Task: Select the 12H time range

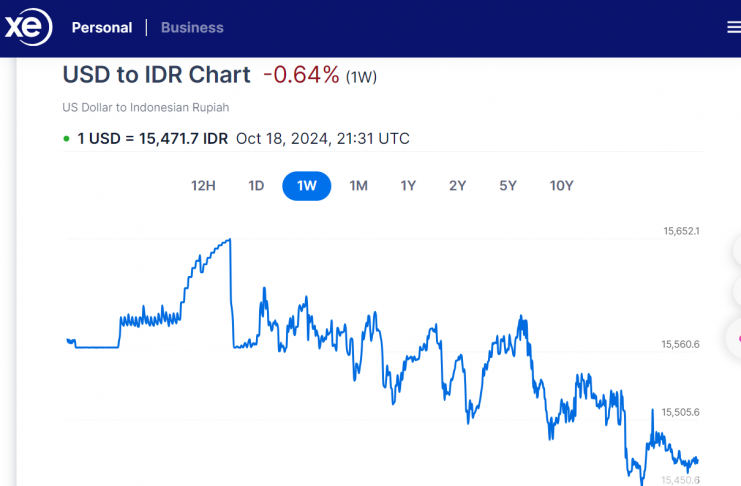Action: point(203,186)
